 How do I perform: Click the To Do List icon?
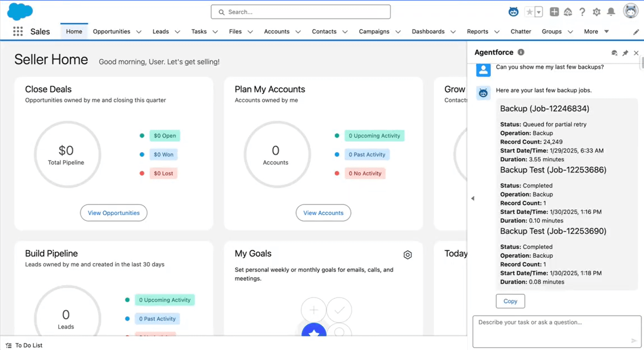[9, 346]
